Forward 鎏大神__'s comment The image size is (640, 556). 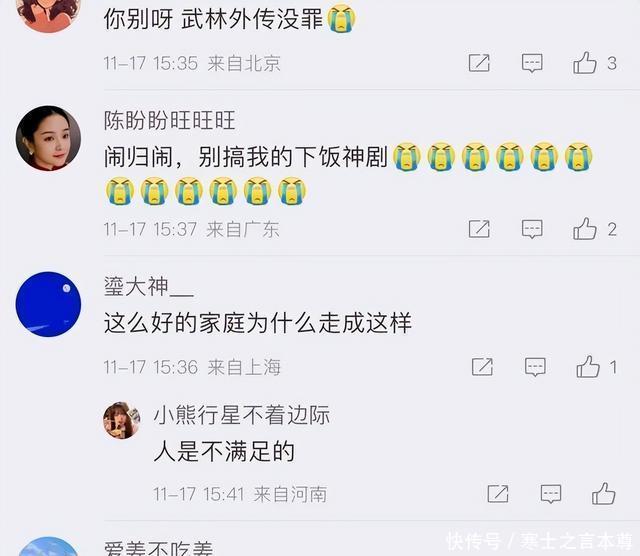click(x=482, y=367)
